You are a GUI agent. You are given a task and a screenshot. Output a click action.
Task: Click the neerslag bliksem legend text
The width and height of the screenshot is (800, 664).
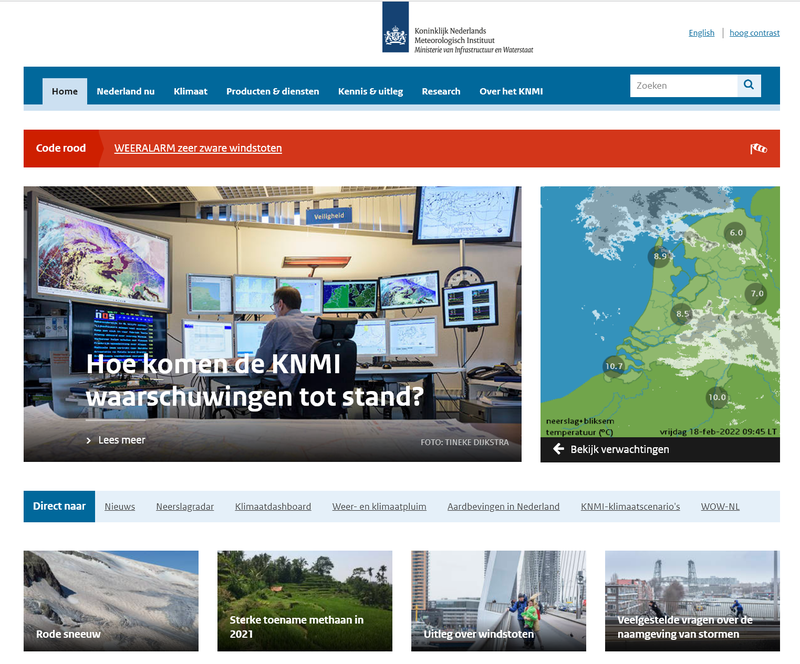[580, 421]
